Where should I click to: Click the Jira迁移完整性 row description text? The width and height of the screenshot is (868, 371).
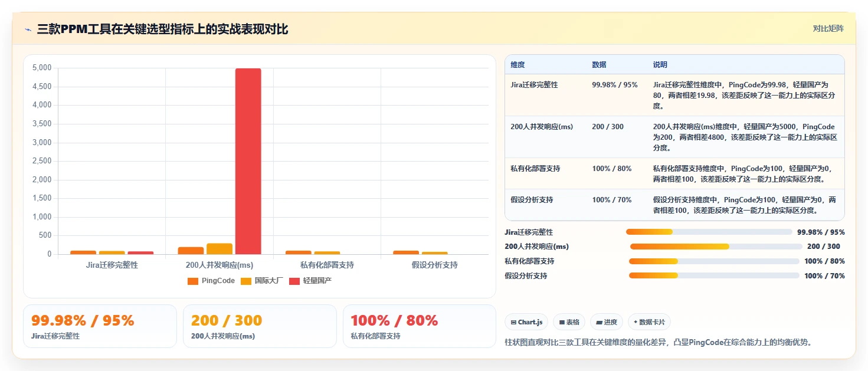tap(744, 96)
